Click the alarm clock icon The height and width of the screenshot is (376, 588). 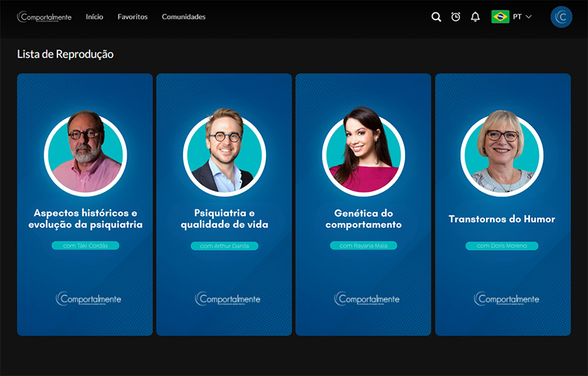(455, 16)
